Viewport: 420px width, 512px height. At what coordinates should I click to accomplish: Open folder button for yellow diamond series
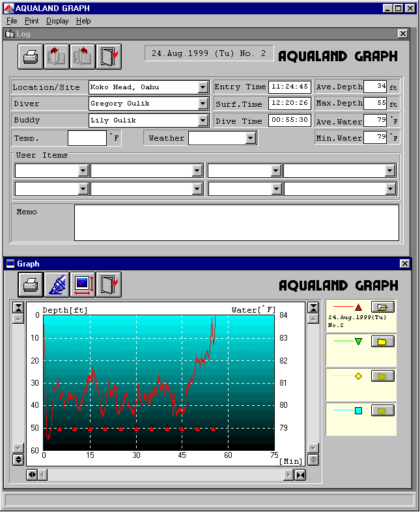(x=382, y=376)
